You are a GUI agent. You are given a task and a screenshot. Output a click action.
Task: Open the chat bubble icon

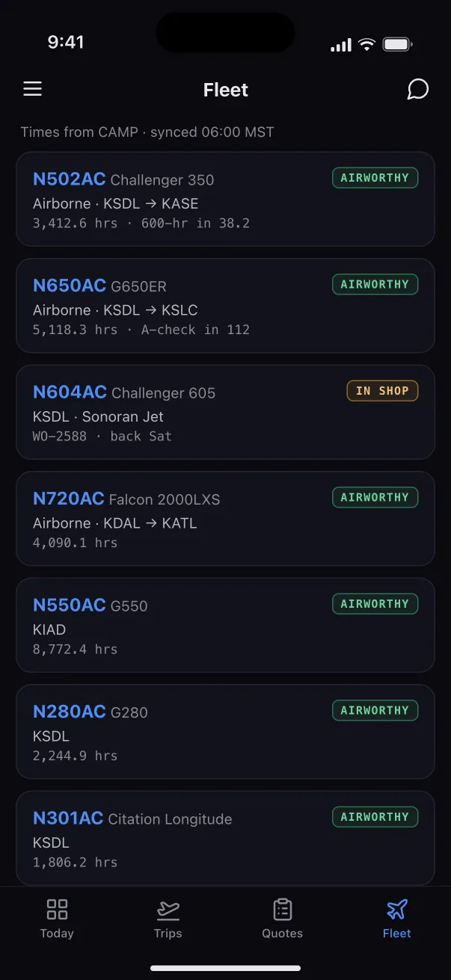[x=417, y=90]
